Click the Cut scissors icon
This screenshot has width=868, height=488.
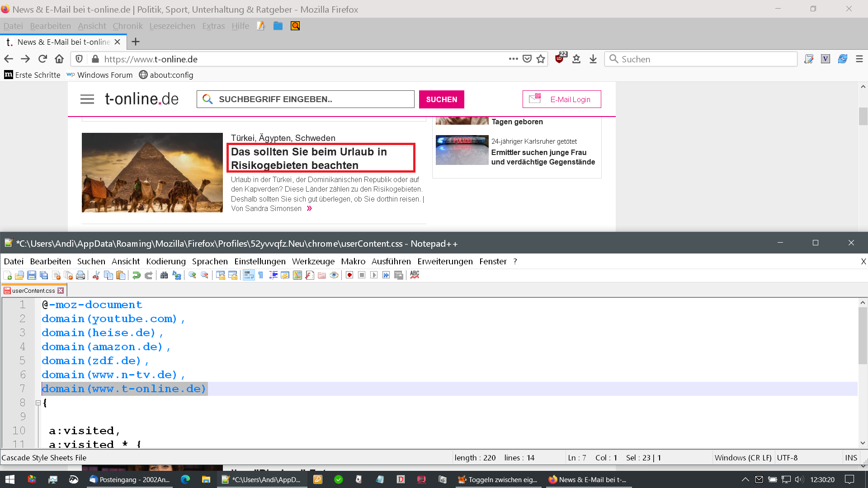[x=96, y=275]
